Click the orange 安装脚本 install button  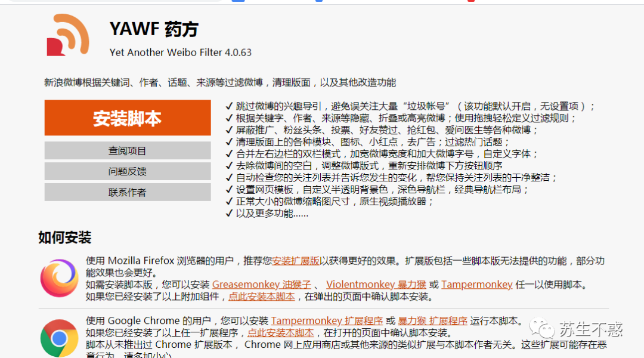click(128, 118)
